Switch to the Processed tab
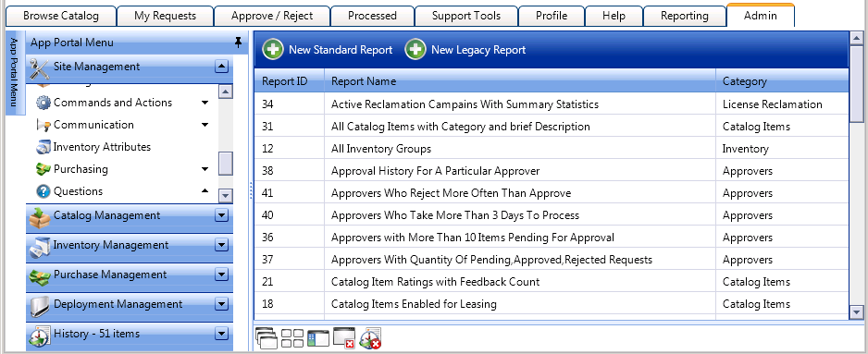The height and width of the screenshot is (354, 868). click(372, 16)
